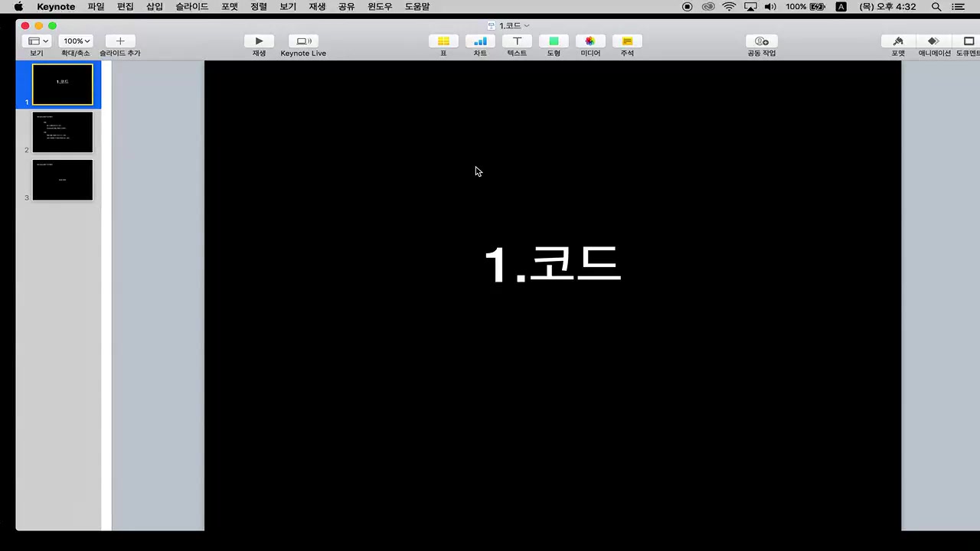Image resolution: width=980 pixels, height=551 pixels.
Task: Toggle the Format (포맷) inspector
Action: click(898, 41)
